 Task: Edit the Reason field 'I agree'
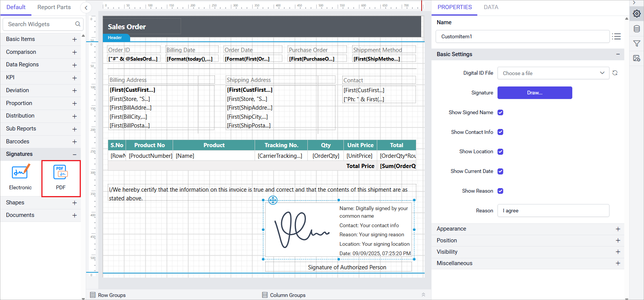(553, 210)
